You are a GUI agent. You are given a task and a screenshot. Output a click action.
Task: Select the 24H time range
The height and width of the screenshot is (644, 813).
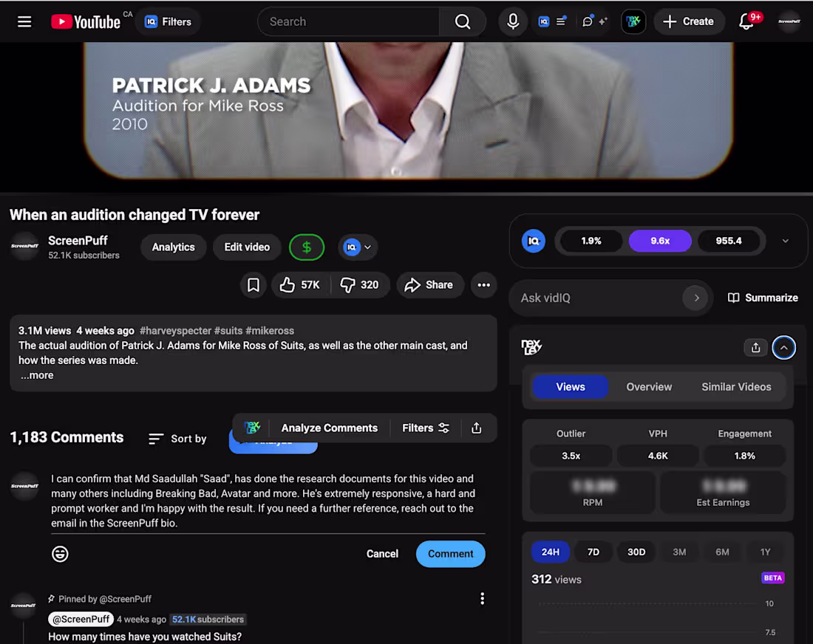click(550, 552)
